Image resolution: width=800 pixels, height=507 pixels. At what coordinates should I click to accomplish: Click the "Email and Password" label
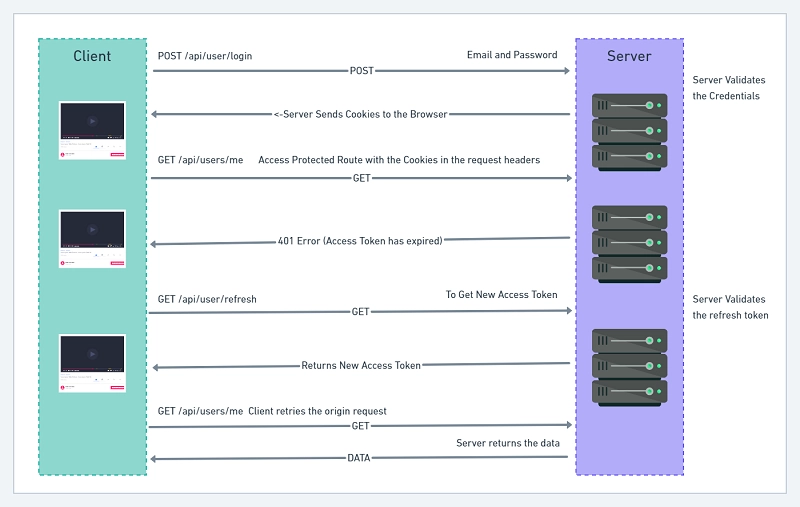click(x=512, y=55)
